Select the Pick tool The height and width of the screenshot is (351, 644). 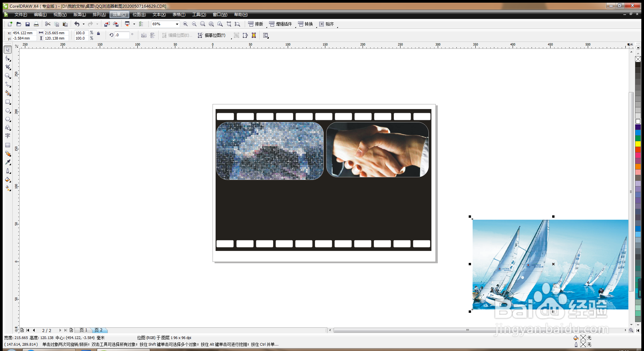click(8, 50)
